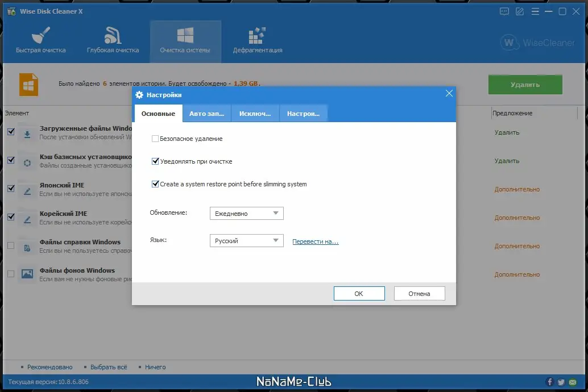Close the Настройки dialog with X
Viewport: 588px width, 392px height.
tap(449, 93)
